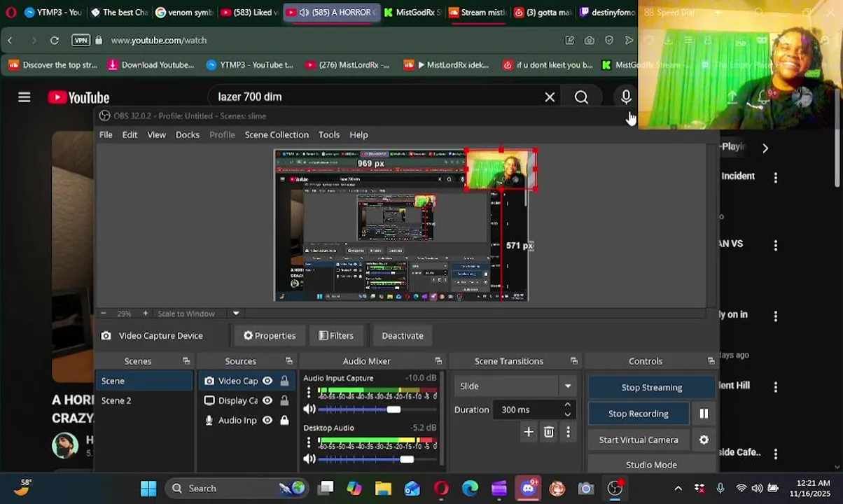Pop out the Controls dock
The height and width of the screenshot is (504, 843).
click(x=711, y=361)
